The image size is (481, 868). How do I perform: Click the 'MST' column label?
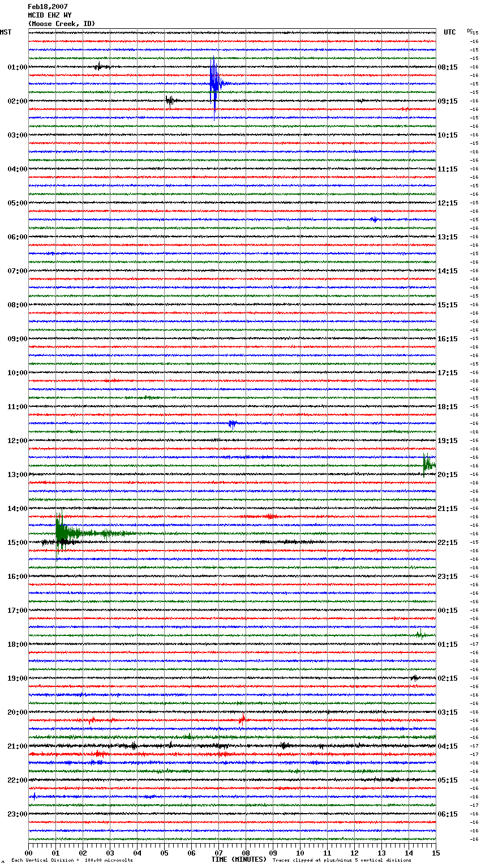6,32
